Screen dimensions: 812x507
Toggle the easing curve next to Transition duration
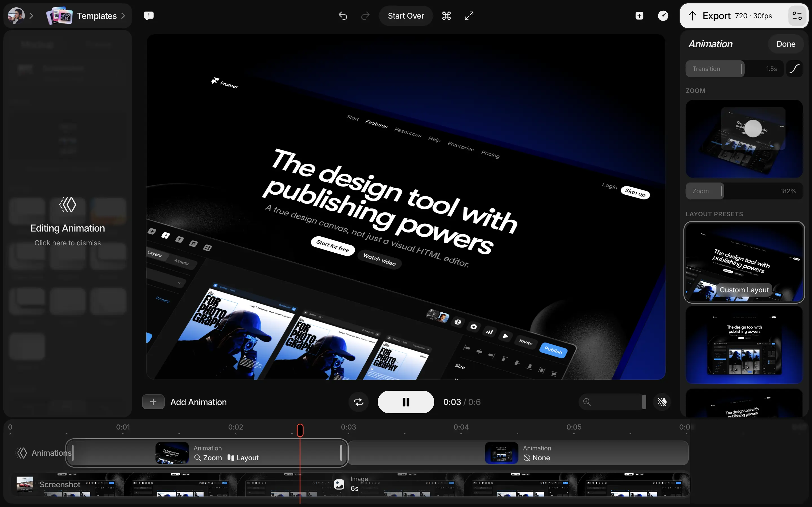click(795, 68)
